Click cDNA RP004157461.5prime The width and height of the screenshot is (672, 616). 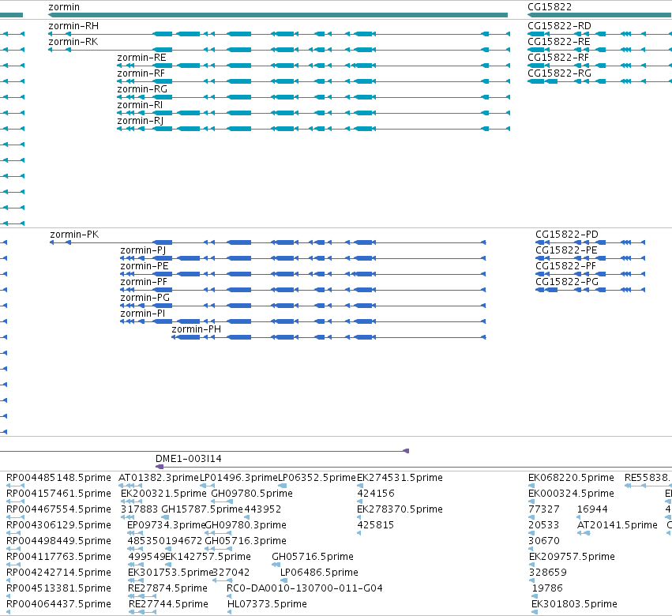point(58,494)
